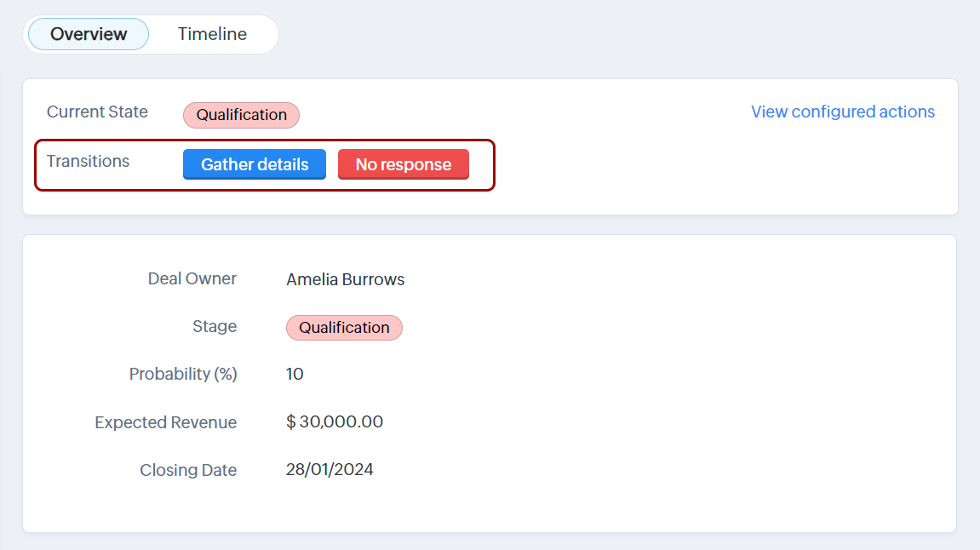
Task: Click the Expected Revenue field label
Action: [165, 422]
